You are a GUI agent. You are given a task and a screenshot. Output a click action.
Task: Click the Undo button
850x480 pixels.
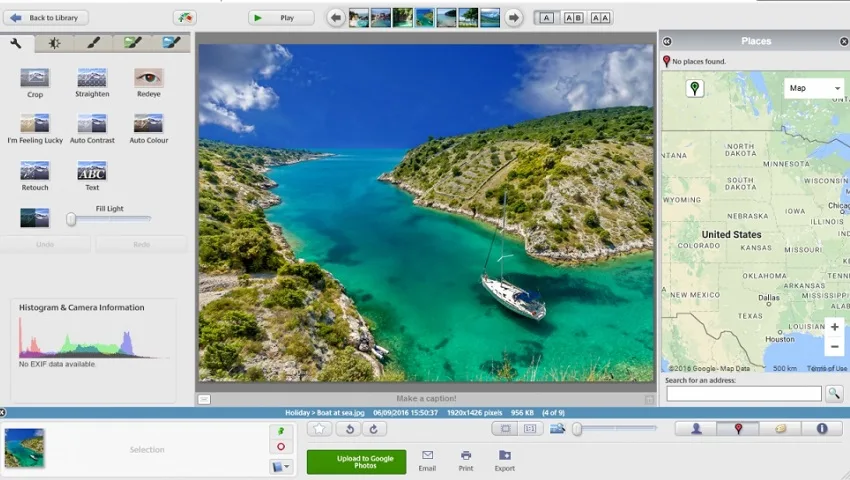pos(45,245)
